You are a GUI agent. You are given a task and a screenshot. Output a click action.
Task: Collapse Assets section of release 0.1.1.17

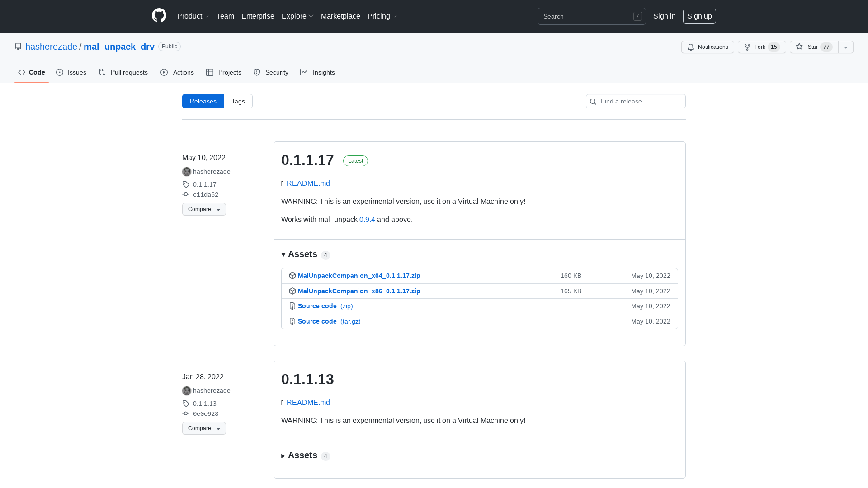click(306, 254)
